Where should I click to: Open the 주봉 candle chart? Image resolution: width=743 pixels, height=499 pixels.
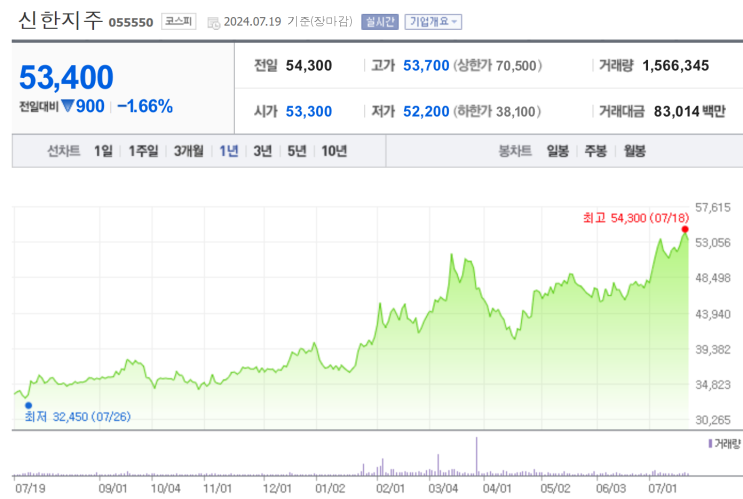596,151
